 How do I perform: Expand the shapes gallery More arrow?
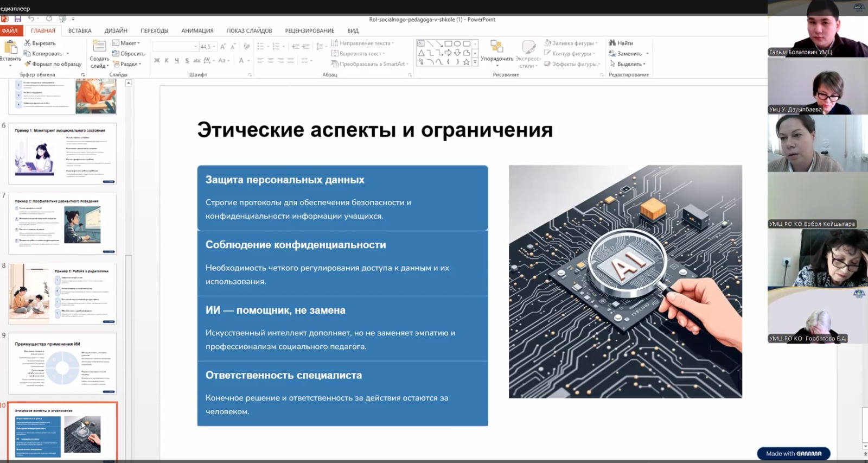(475, 62)
